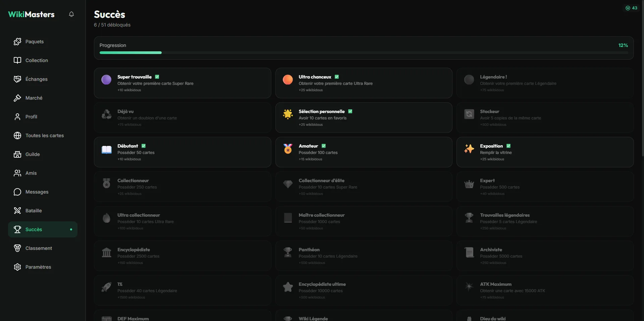Click the Échanges handshake icon
This screenshot has width=644, height=321.
tap(17, 79)
